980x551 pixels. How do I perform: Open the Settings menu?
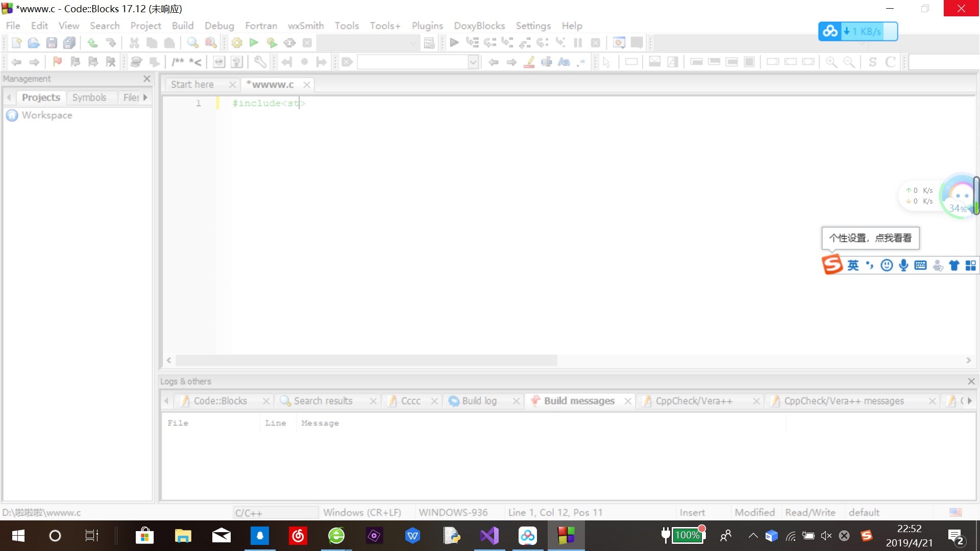click(x=533, y=26)
